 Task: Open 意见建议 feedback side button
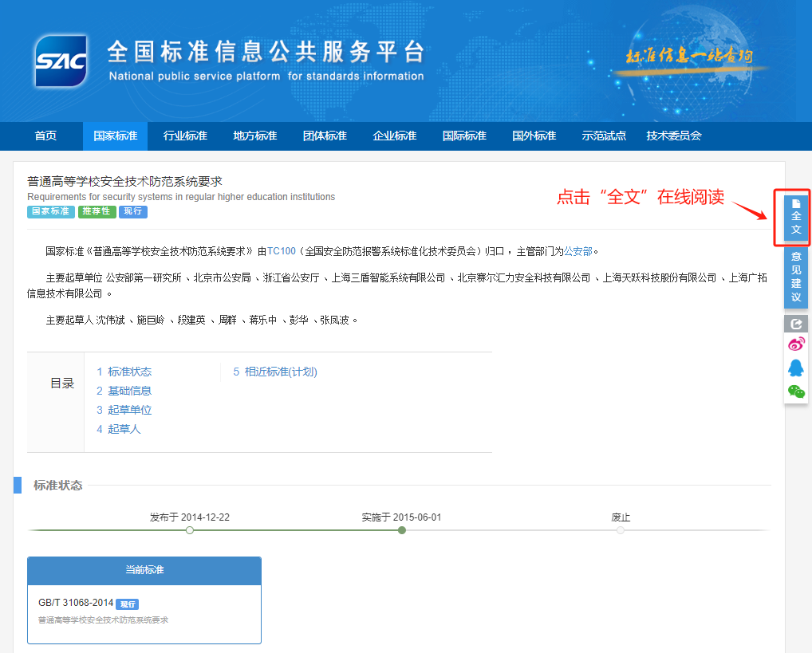click(795, 277)
